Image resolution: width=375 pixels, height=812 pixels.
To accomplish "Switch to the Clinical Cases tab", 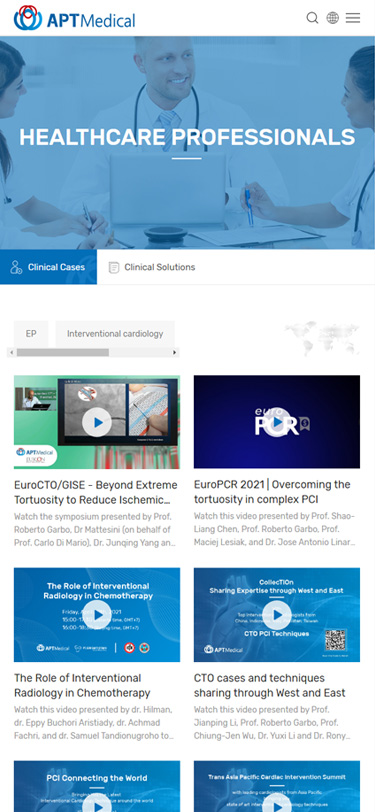I will pos(48,267).
